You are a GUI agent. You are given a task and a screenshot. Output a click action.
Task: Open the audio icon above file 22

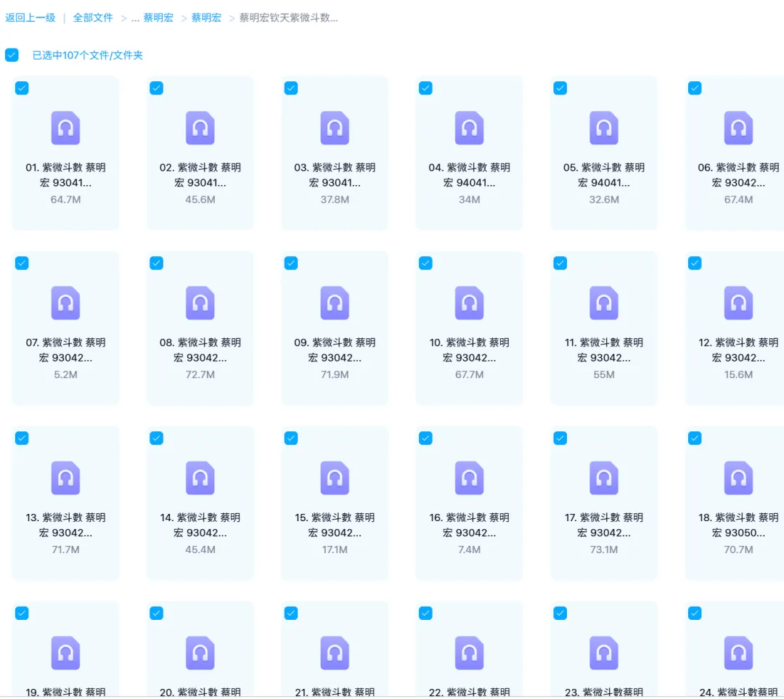click(x=469, y=653)
